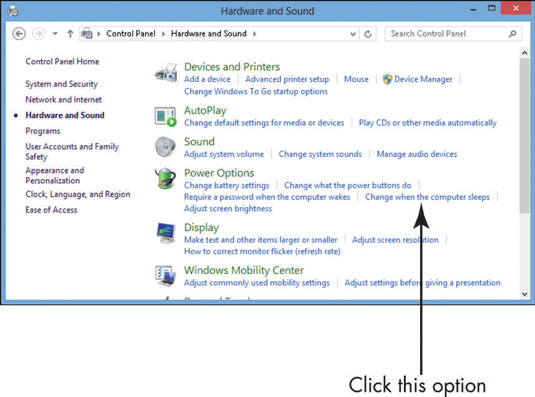
Task: Click Add a device link
Action: [207, 79]
